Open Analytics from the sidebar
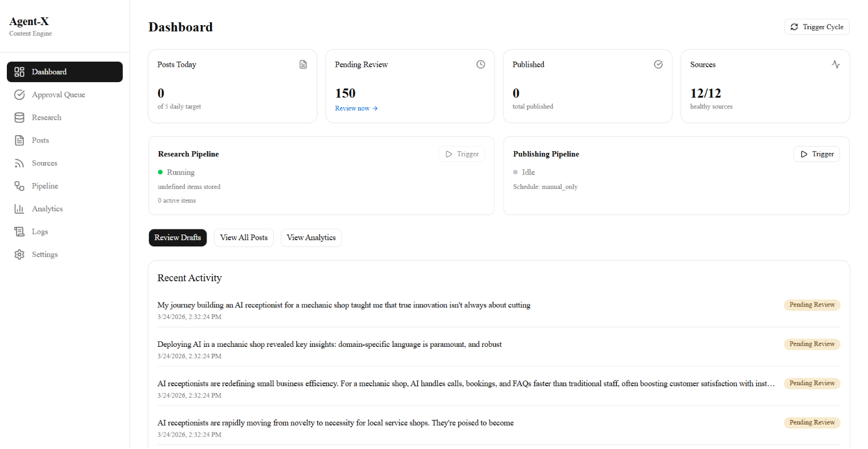Image resolution: width=868 pixels, height=449 pixels. [64, 209]
